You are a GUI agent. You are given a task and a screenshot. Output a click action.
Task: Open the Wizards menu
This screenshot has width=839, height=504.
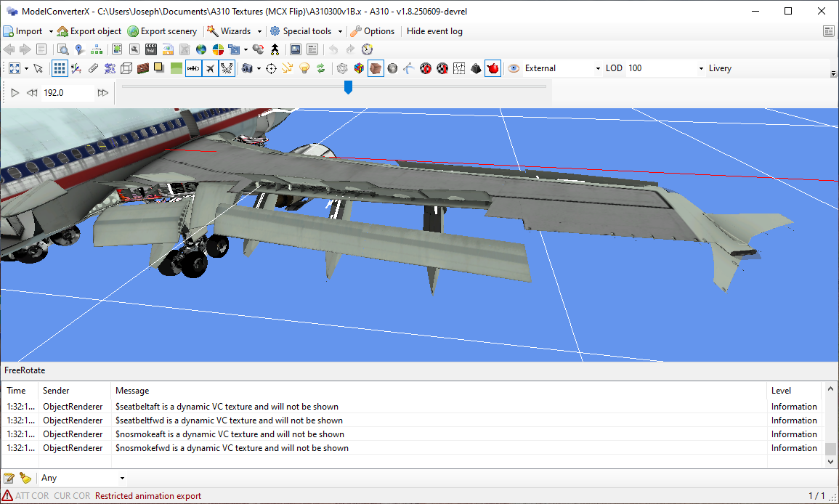tap(234, 31)
